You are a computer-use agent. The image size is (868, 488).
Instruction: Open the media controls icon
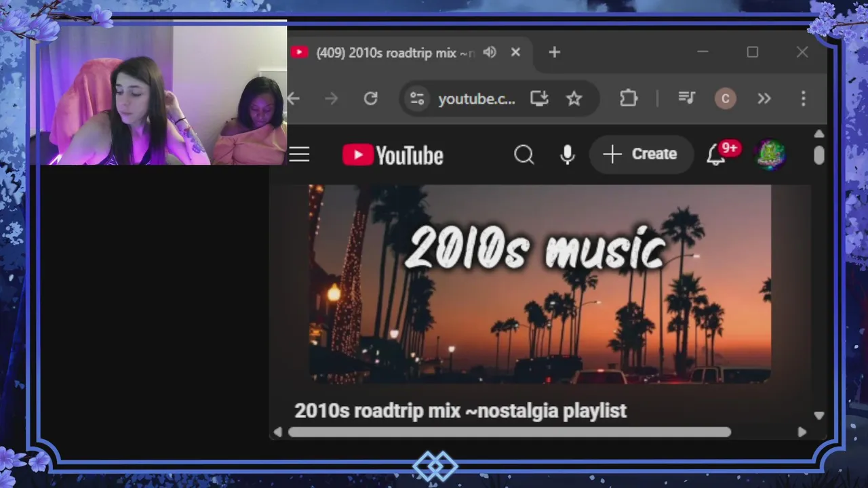click(687, 99)
